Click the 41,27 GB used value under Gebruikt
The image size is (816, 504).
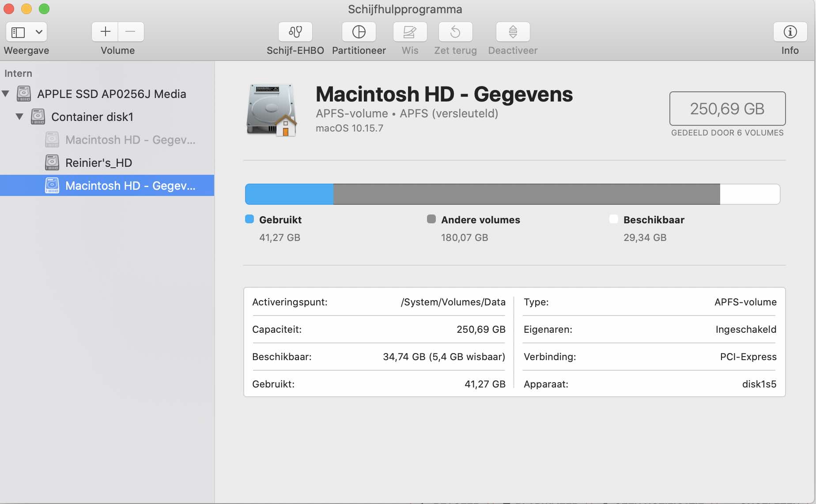(280, 237)
